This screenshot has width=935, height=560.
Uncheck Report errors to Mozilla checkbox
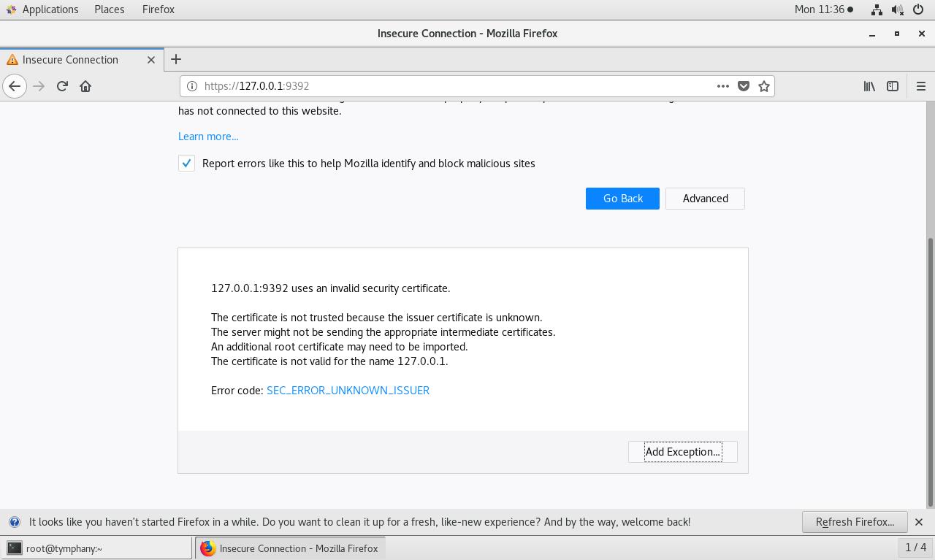click(x=186, y=164)
